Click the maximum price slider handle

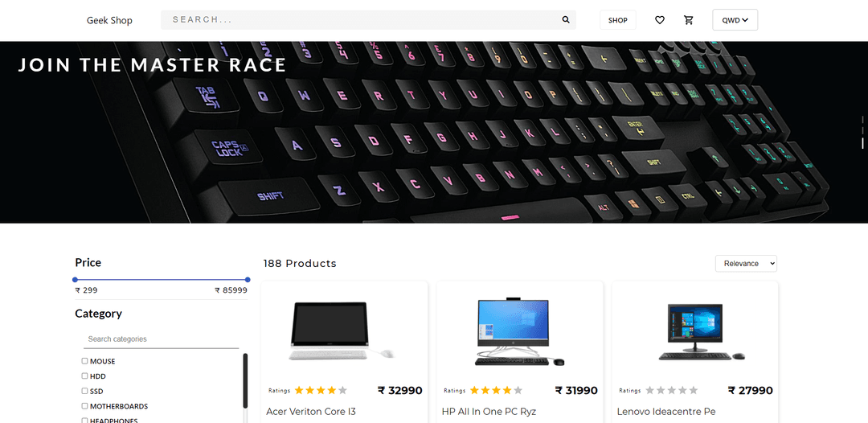[x=248, y=280]
